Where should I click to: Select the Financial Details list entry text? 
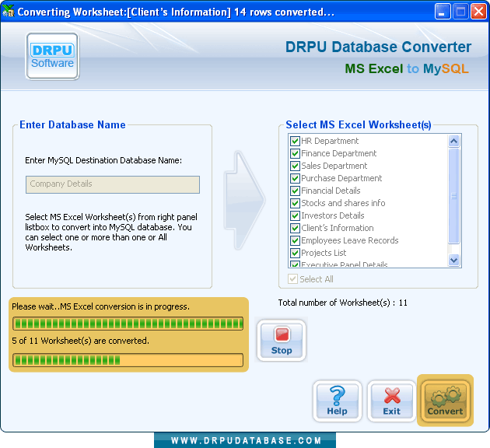(331, 191)
